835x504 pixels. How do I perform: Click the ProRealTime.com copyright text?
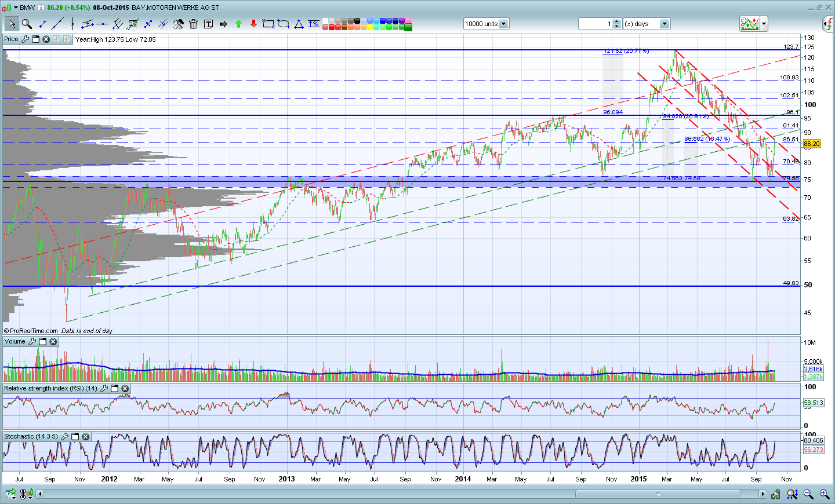point(31,331)
